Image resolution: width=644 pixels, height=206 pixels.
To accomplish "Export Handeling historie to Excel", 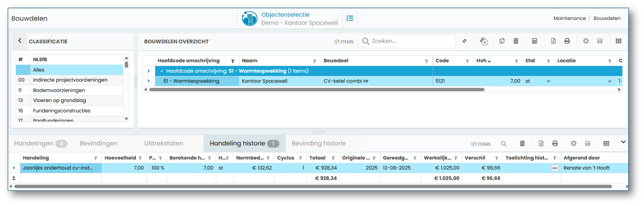I will [541, 143].
